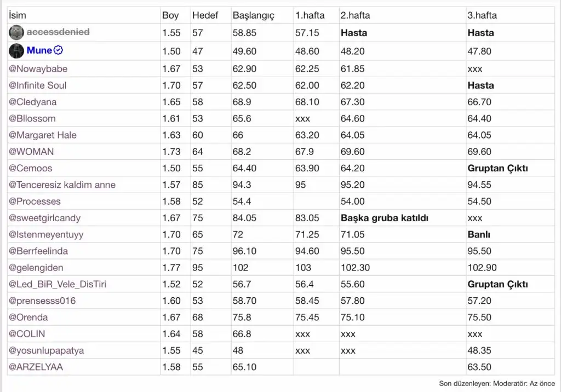Click the @Margaret Hale mention
This screenshot has width=561, height=392.
pyautogui.click(x=42, y=135)
